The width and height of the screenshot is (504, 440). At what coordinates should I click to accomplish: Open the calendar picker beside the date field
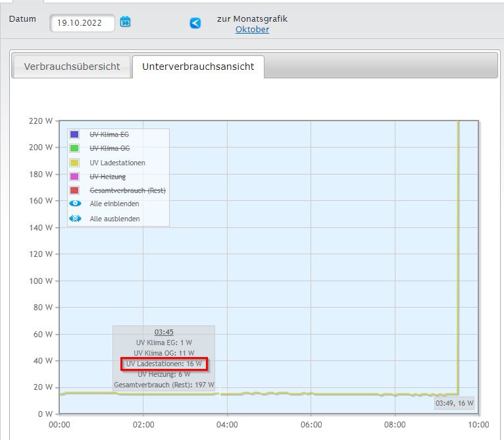125,22
